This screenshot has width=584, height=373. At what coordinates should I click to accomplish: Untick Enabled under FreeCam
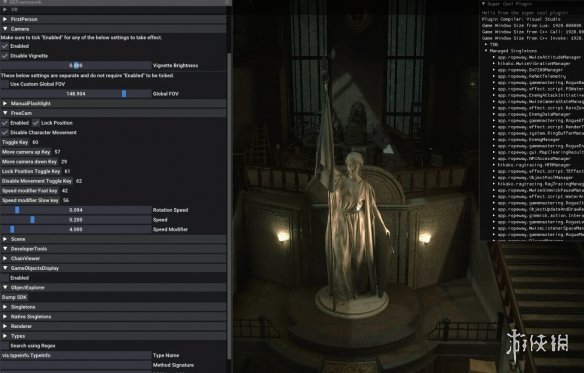[x=4, y=123]
